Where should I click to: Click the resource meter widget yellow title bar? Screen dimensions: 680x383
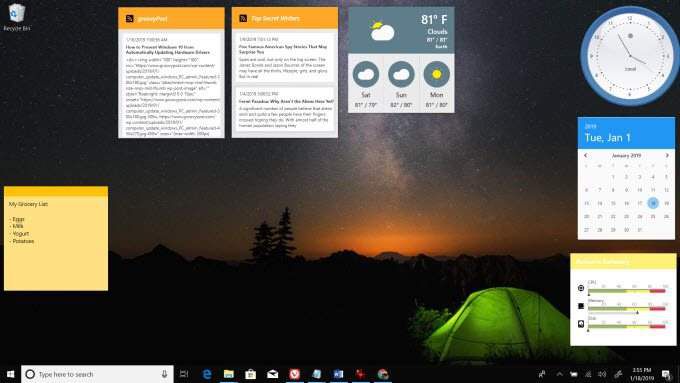(623, 262)
